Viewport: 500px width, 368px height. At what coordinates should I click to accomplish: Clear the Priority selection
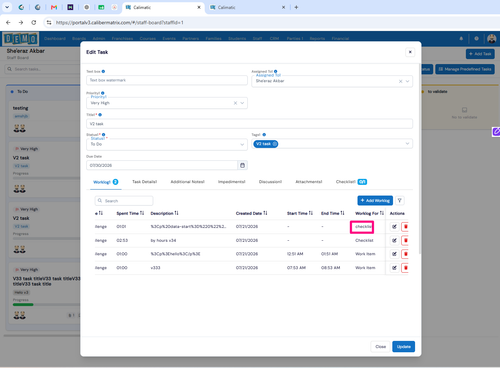click(x=235, y=103)
